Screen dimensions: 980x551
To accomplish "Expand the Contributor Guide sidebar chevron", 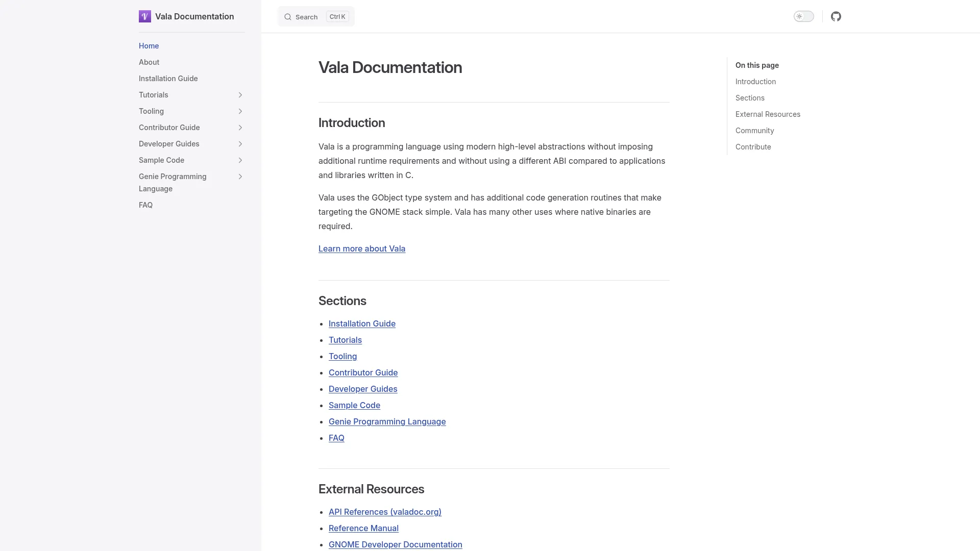I will point(240,128).
